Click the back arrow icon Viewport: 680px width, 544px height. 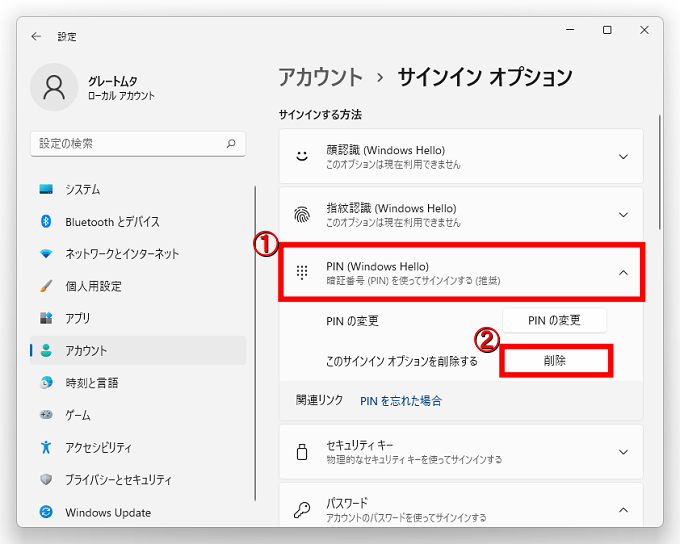(36, 36)
